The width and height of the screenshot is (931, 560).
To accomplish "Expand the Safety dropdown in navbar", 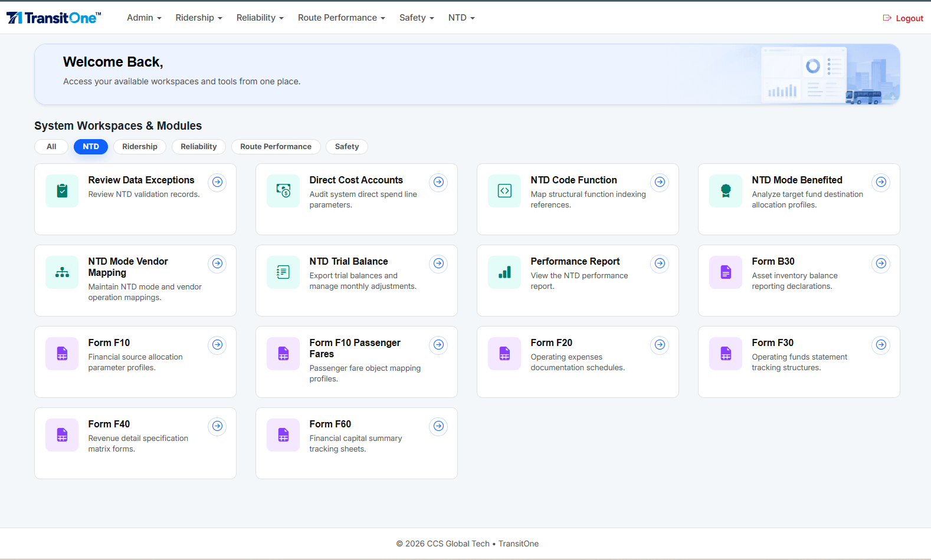I will coord(417,18).
